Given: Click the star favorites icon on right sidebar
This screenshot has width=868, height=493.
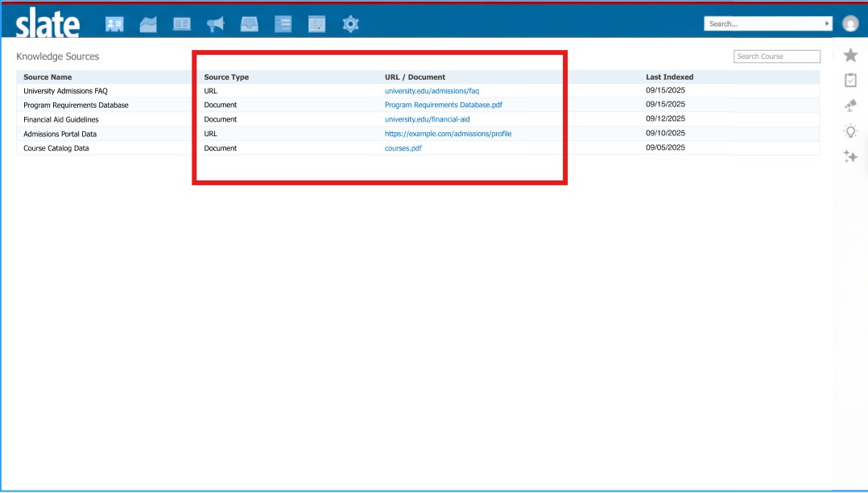Looking at the screenshot, I should tap(850, 54).
